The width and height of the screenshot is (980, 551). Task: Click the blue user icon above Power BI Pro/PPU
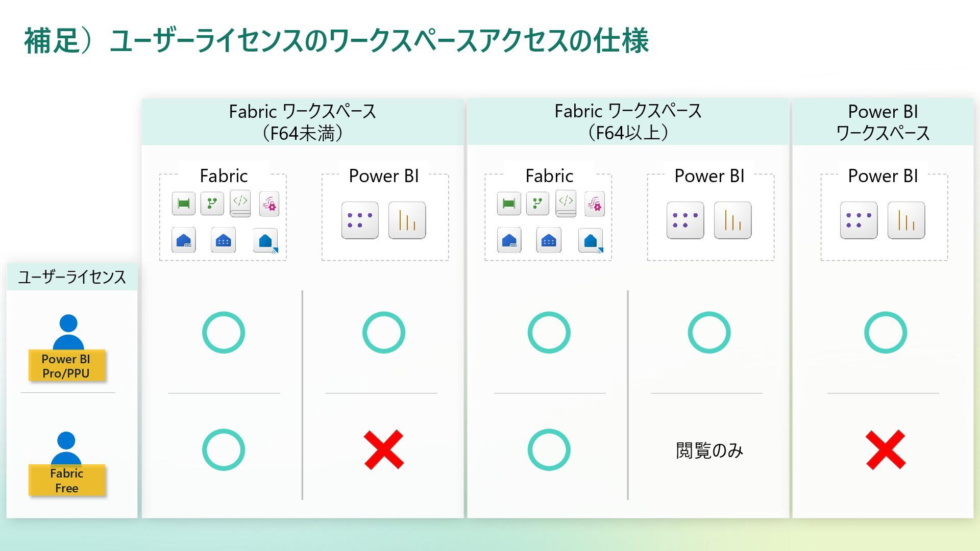click(68, 332)
